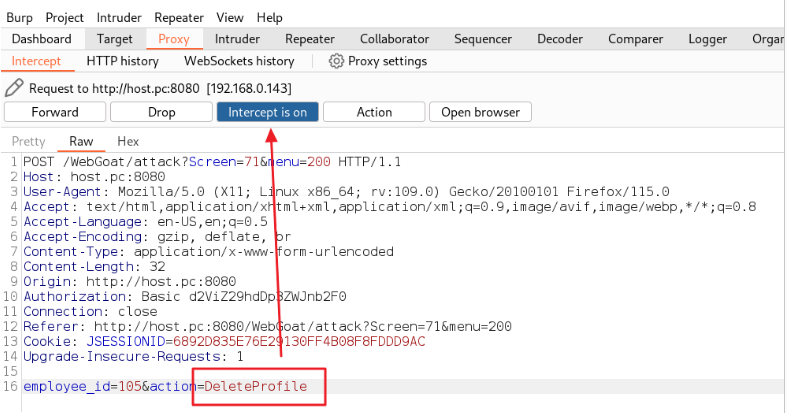The image size is (787, 413).
Task: Open the Action menu button
Action: click(x=374, y=112)
